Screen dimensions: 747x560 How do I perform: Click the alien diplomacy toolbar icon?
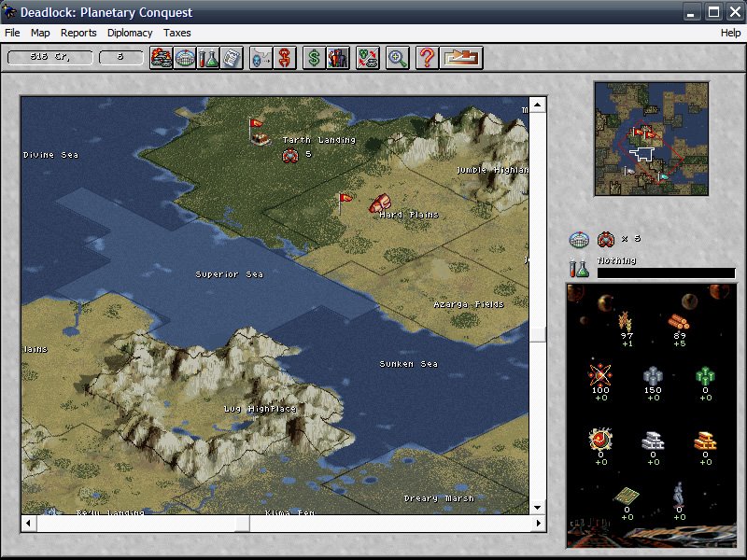[261, 58]
